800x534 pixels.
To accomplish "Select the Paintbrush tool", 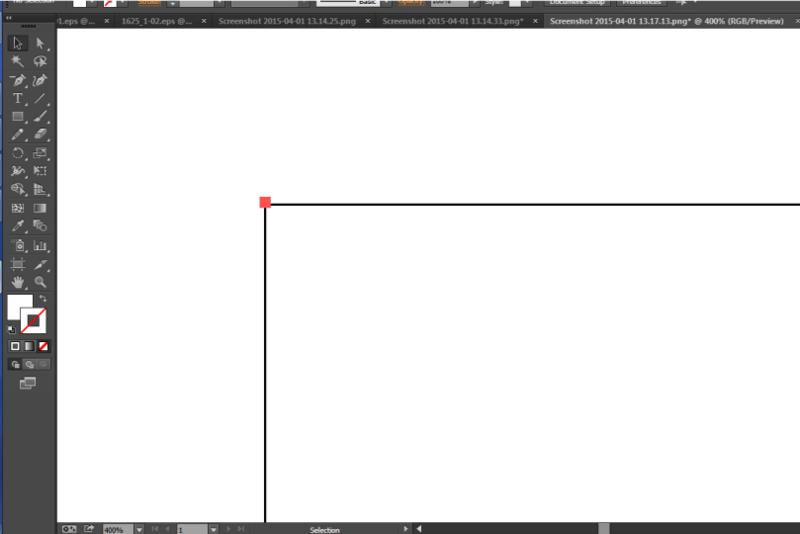I will click(x=40, y=116).
